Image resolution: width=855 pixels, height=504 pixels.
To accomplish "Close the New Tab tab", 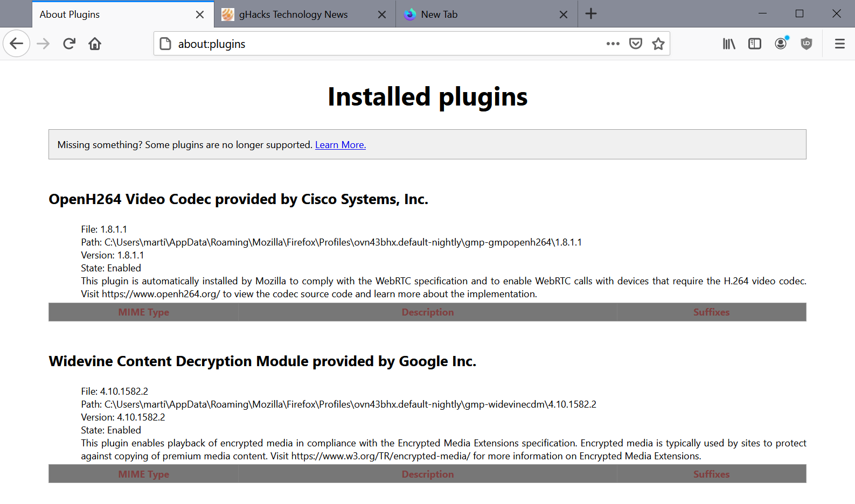I will (x=564, y=15).
